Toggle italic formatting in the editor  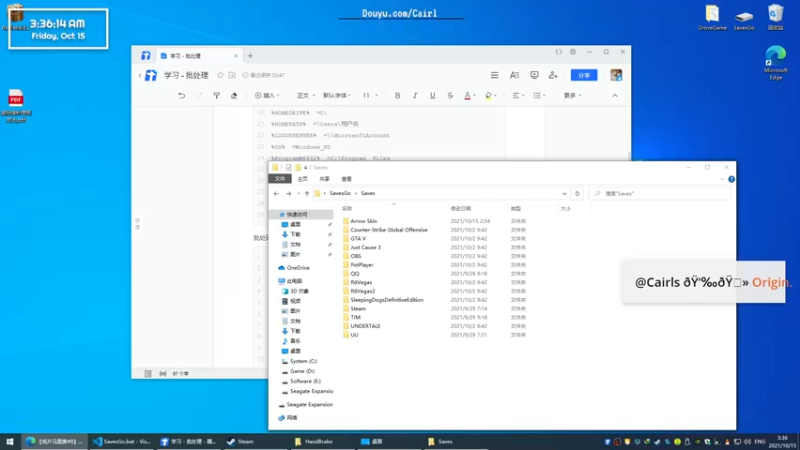pyautogui.click(x=415, y=95)
